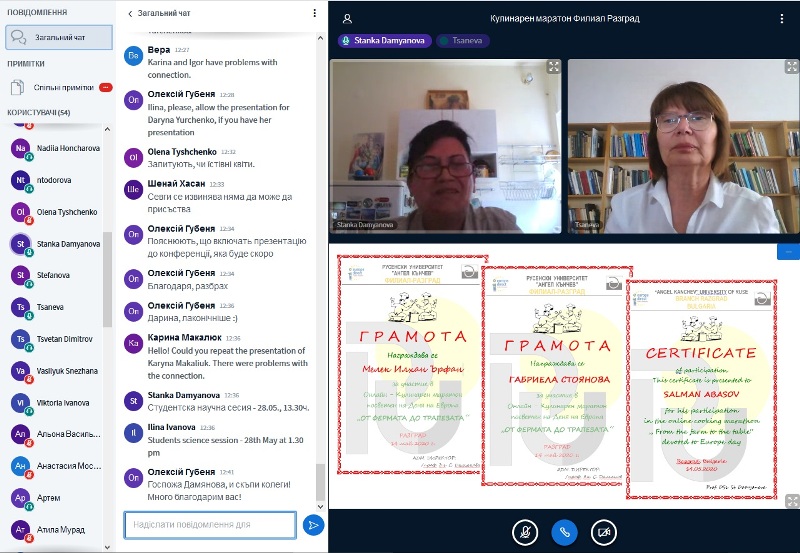Toggle the webcam sharing button
800x553 pixels.
(x=604, y=532)
